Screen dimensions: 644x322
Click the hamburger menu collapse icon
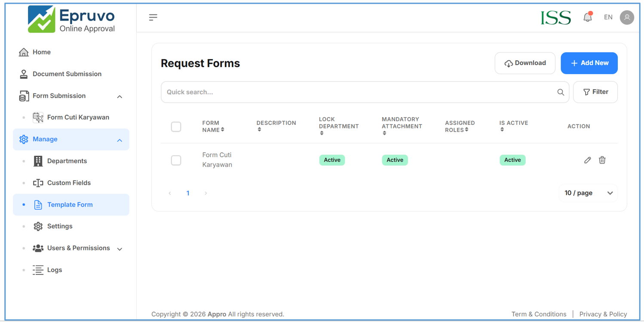pos(153,18)
